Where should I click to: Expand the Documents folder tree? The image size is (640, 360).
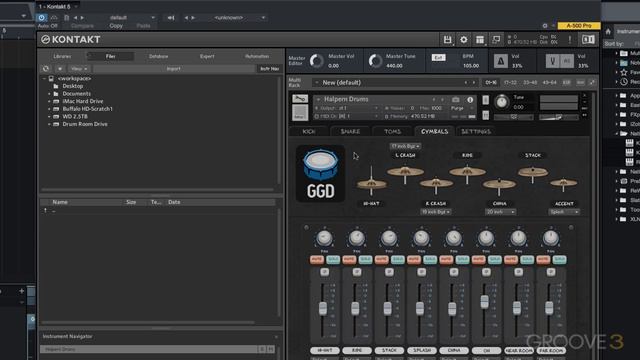click(x=49, y=94)
